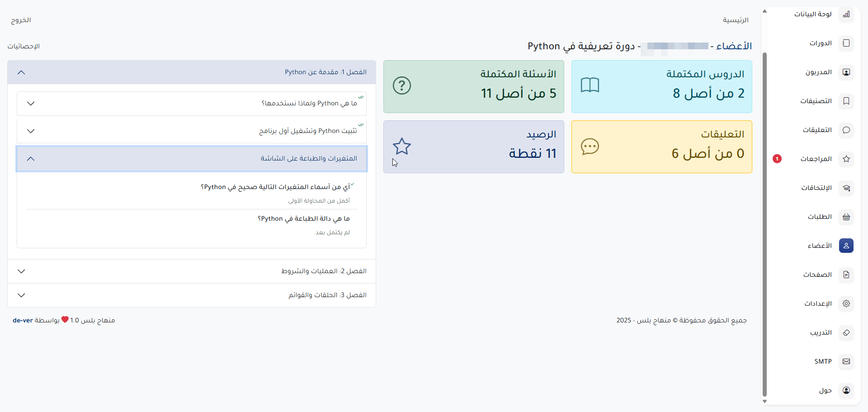The width and height of the screenshot is (868, 412).
Task: Open the Training (التدريب) menu item
Action: tap(821, 332)
